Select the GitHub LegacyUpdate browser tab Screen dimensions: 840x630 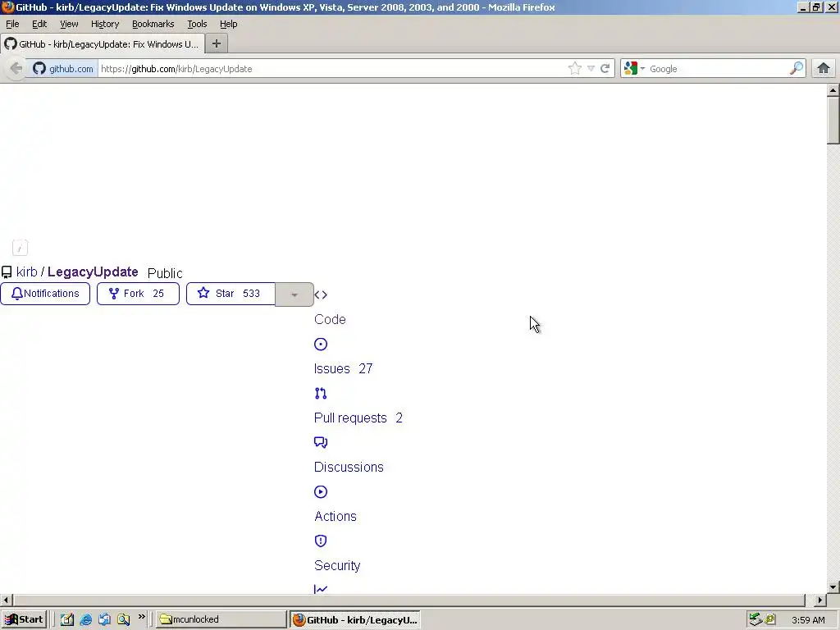(103, 44)
